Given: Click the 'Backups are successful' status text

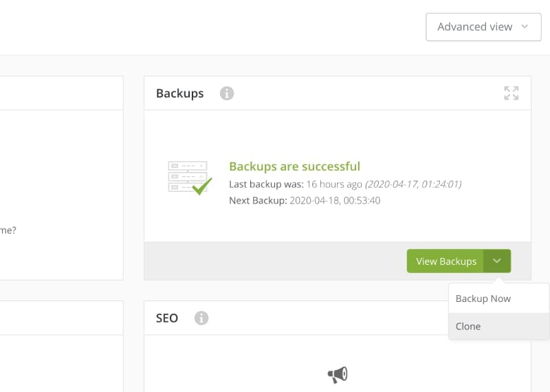Looking at the screenshot, I should tap(294, 166).
